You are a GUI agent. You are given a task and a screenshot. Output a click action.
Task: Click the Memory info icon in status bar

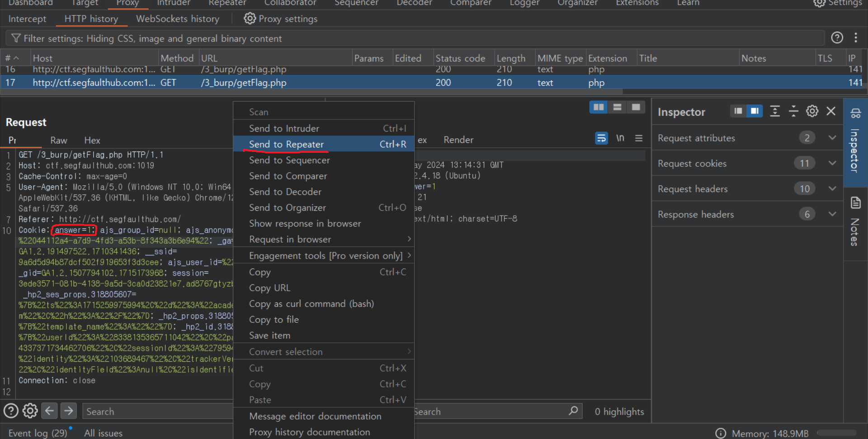721,433
